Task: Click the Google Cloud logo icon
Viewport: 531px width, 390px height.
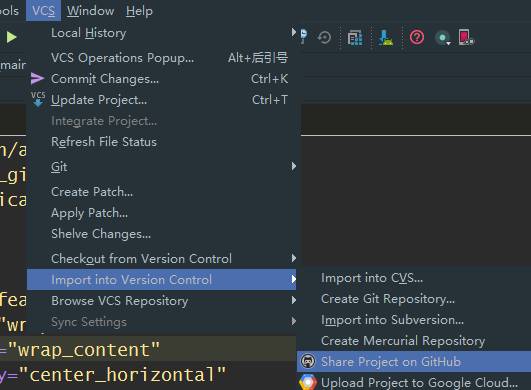Action: [308, 383]
